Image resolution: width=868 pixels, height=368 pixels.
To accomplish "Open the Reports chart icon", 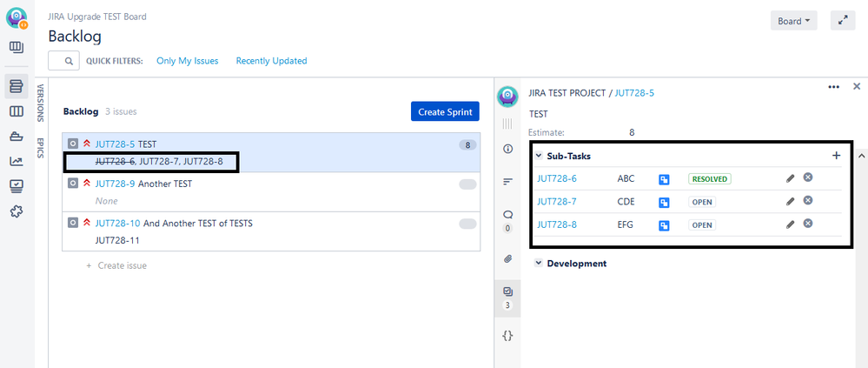I will [17, 161].
